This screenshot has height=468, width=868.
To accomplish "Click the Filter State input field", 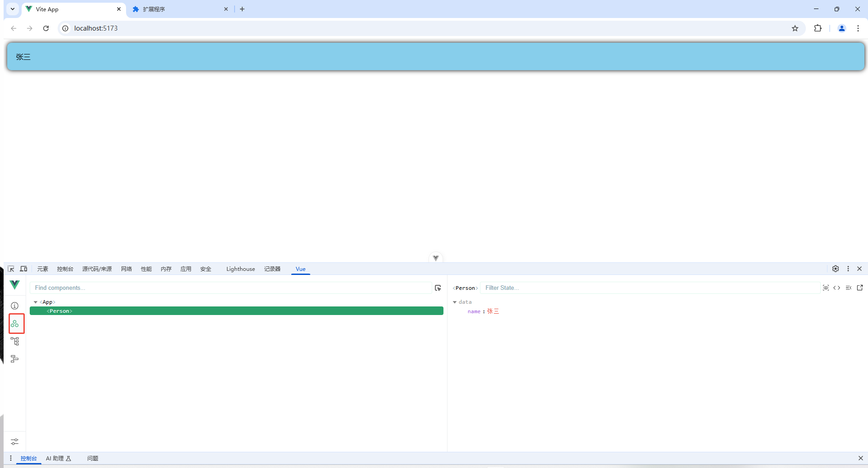I will pos(585,288).
